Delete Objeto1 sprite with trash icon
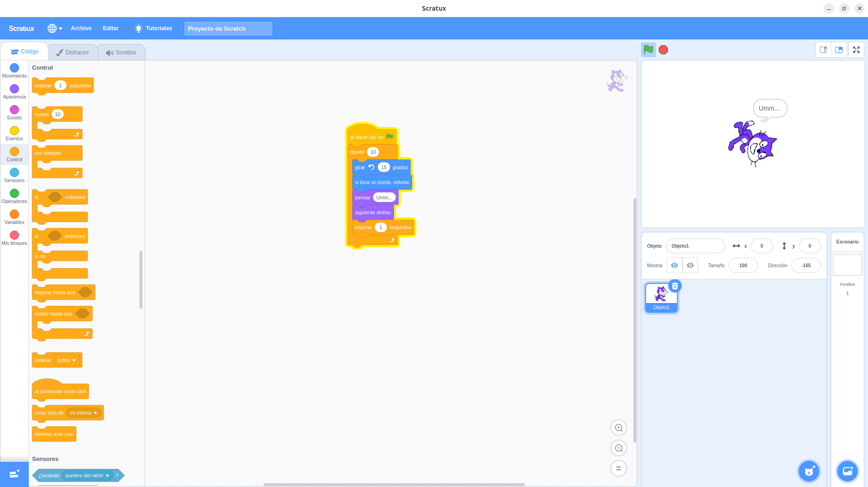The height and width of the screenshot is (487, 868). coord(674,286)
